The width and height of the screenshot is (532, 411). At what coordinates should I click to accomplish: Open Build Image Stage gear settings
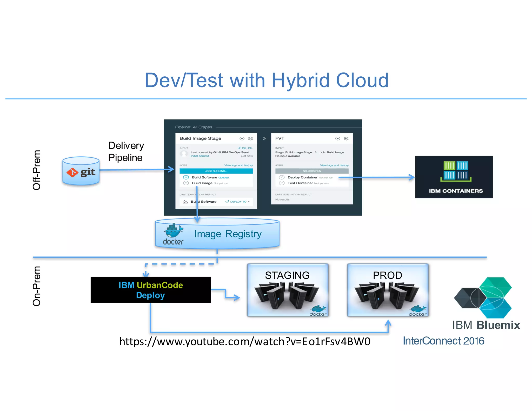tap(250, 138)
